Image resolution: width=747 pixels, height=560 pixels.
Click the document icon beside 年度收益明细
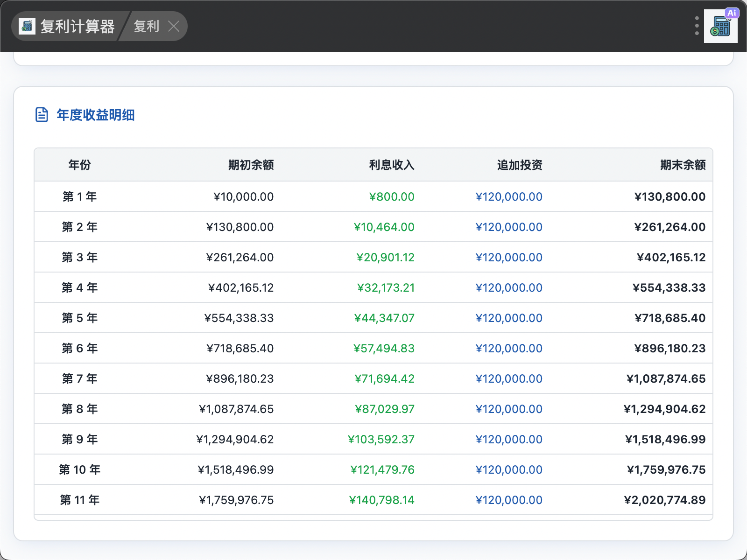point(42,115)
